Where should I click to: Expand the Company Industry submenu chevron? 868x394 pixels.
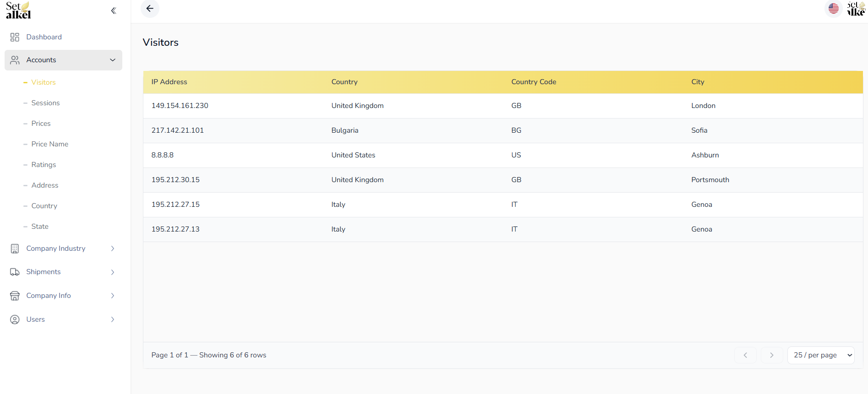(113, 248)
